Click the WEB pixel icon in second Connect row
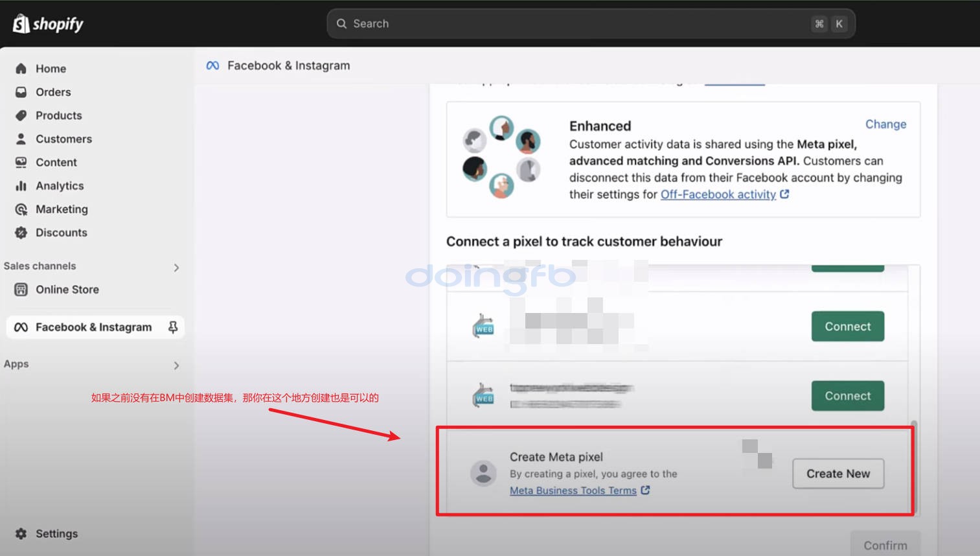The image size is (980, 556). point(484,395)
